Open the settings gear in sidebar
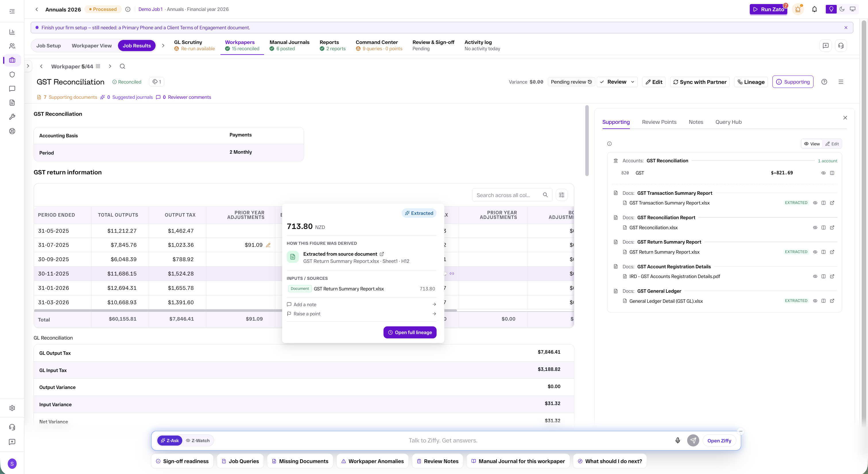 point(12,408)
